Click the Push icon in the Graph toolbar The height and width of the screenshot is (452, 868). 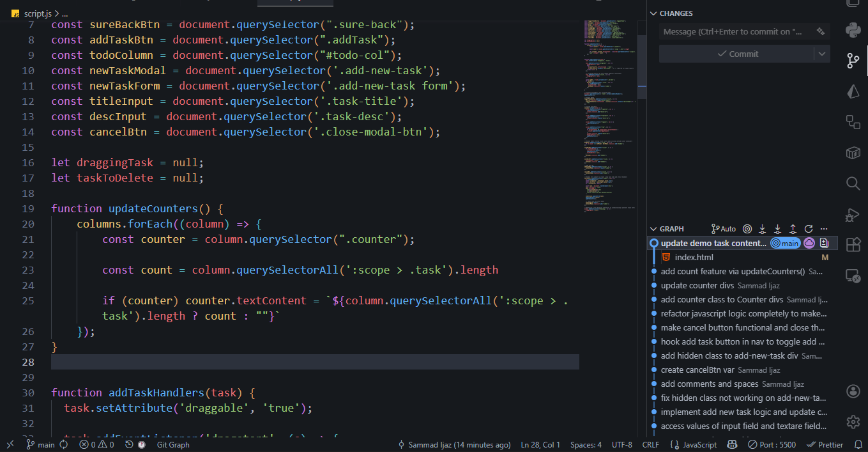(x=793, y=229)
